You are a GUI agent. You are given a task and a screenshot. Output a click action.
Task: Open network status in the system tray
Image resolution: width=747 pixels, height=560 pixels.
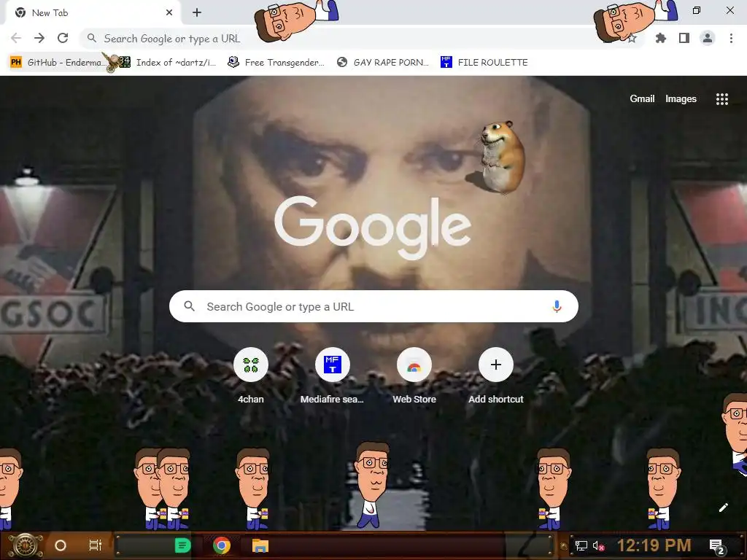pyautogui.click(x=581, y=545)
